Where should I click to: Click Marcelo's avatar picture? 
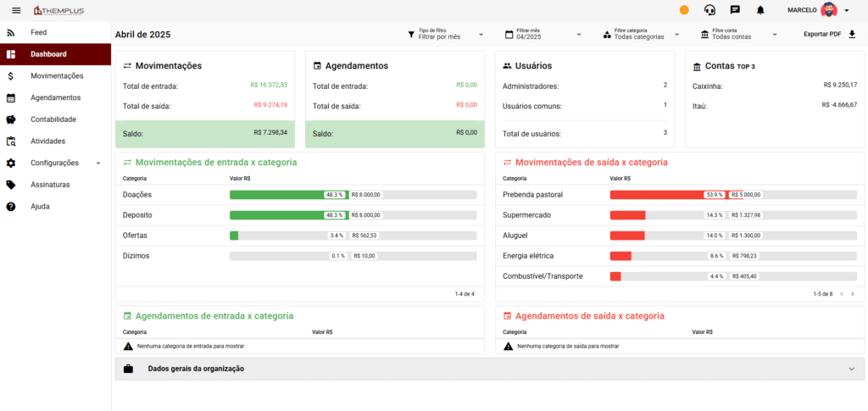tap(829, 10)
